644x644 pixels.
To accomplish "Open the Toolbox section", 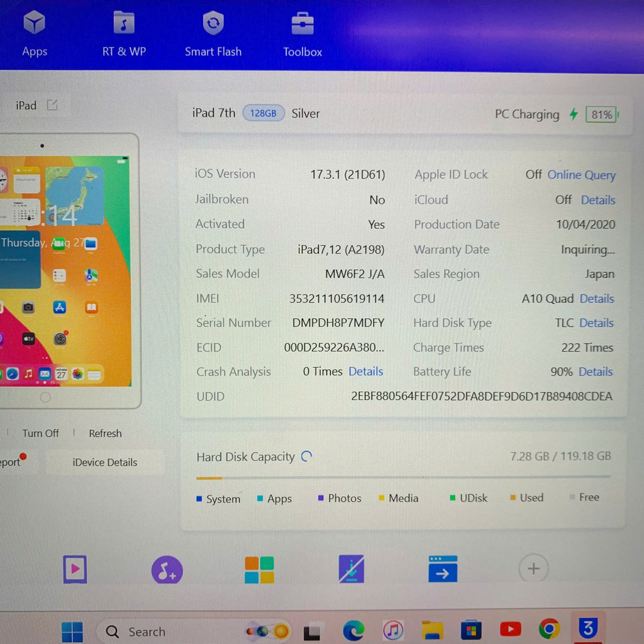I will tap(303, 35).
